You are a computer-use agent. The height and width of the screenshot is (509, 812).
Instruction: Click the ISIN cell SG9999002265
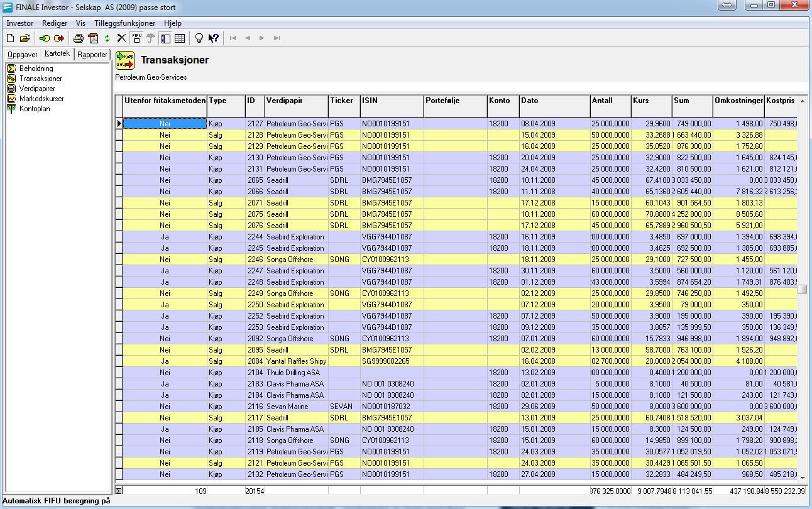coord(392,361)
